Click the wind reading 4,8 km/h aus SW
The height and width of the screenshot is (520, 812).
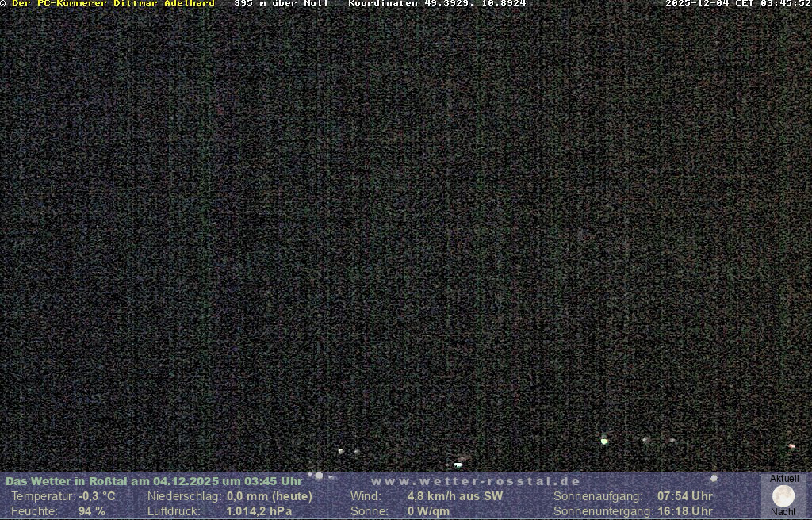[x=454, y=496]
